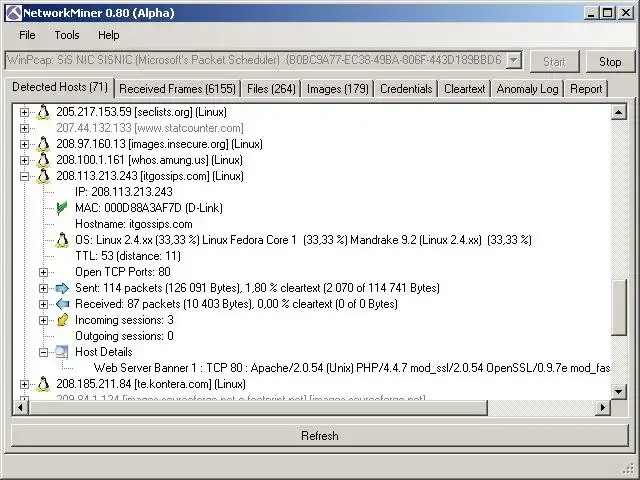
Task: Expand the 205.217.153.59 seclists.org host node
Action: coord(24,112)
